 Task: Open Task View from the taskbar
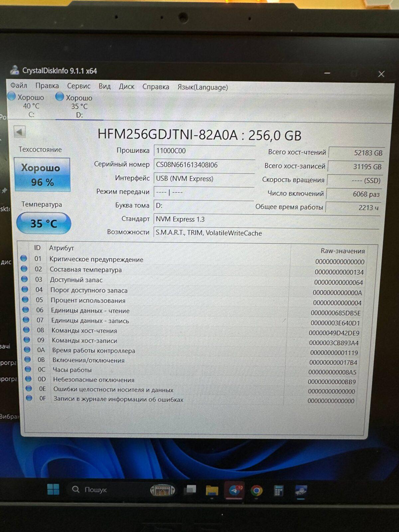click(191, 490)
